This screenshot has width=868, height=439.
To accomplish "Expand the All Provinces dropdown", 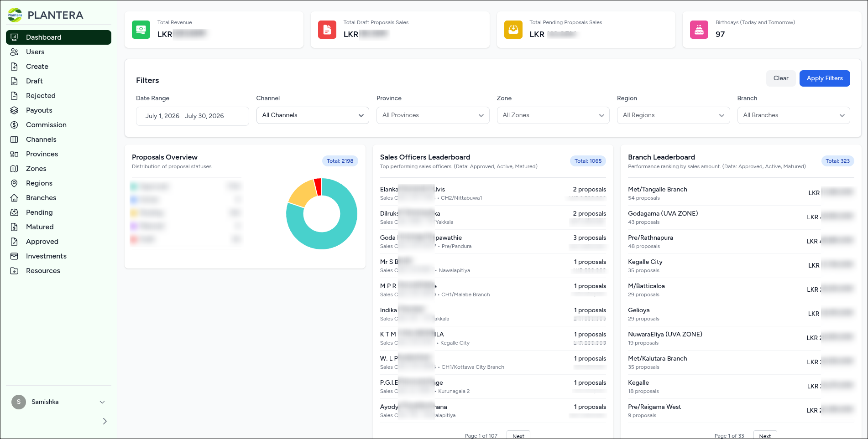I will pyautogui.click(x=433, y=115).
